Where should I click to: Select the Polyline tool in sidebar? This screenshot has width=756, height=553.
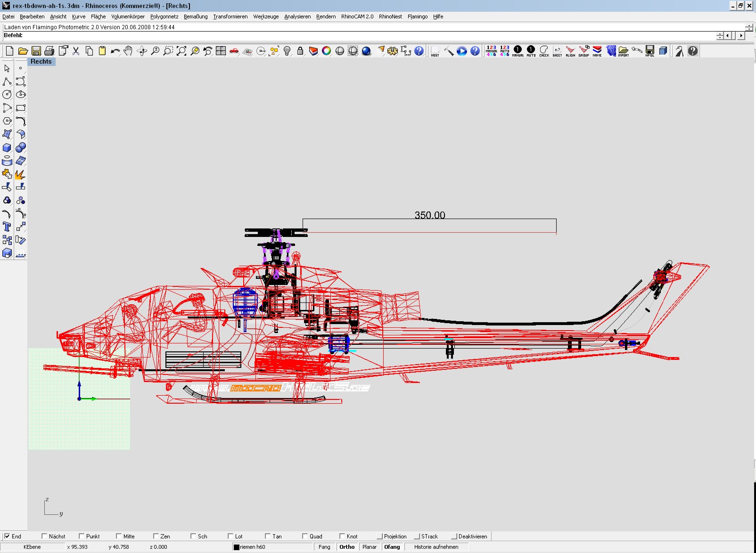click(x=7, y=81)
